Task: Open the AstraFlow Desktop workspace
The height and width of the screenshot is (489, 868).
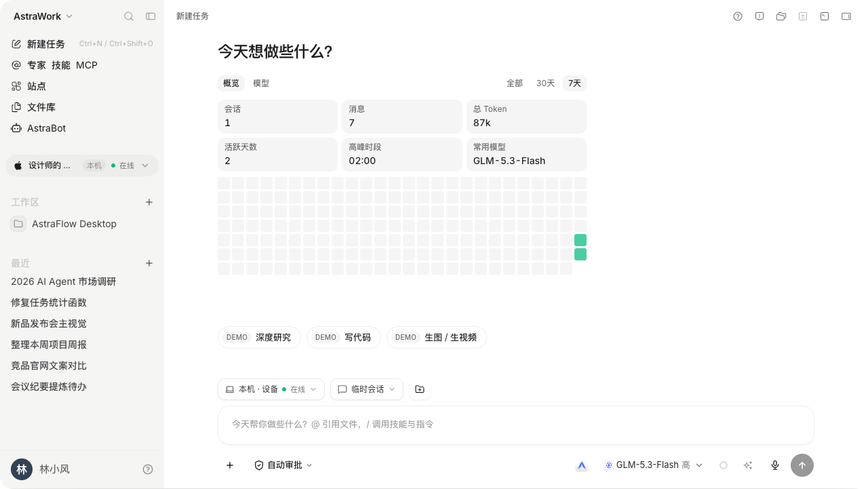Action: point(82,224)
